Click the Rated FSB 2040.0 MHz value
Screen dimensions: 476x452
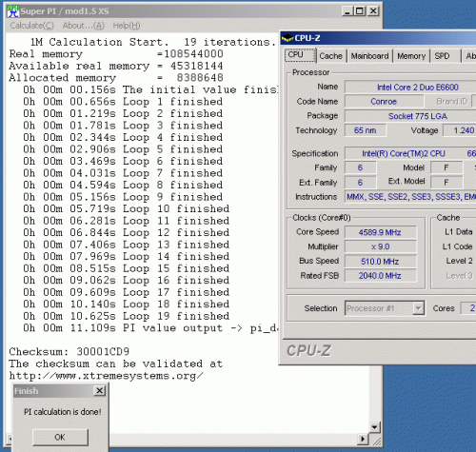click(x=380, y=276)
